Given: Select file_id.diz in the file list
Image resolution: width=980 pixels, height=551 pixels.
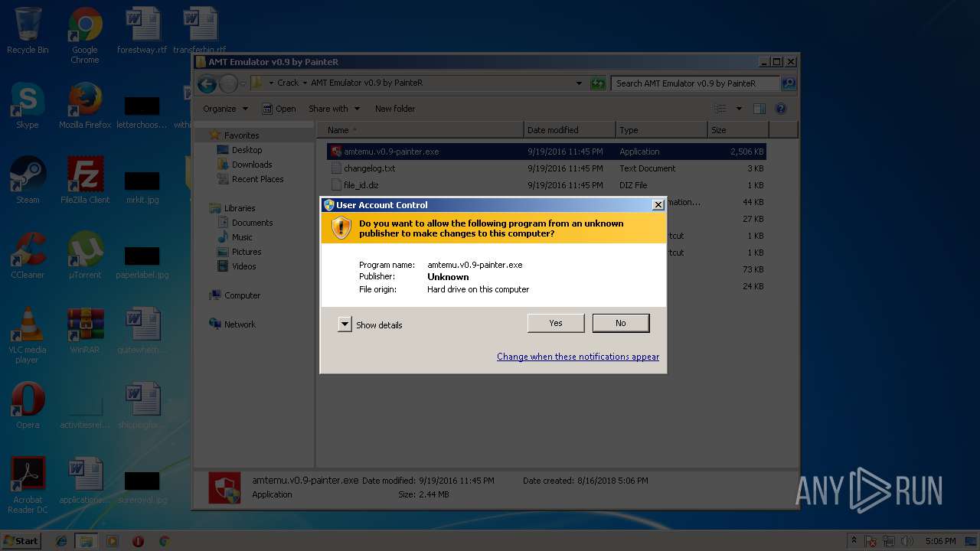Looking at the screenshot, I should coord(546,185).
